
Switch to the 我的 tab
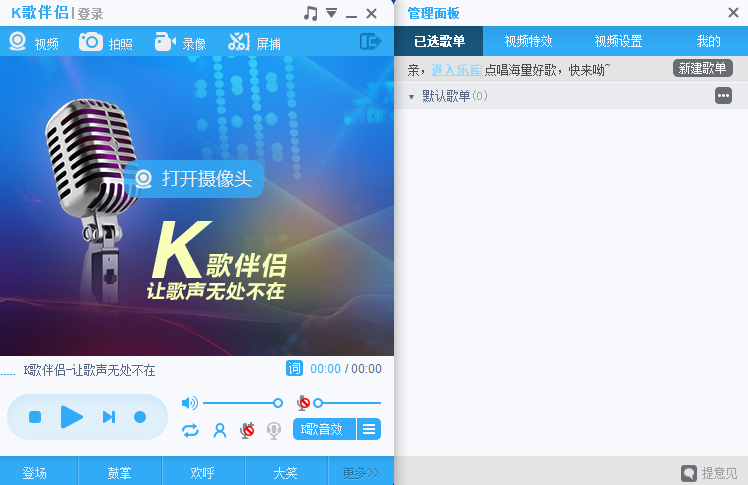click(x=708, y=41)
